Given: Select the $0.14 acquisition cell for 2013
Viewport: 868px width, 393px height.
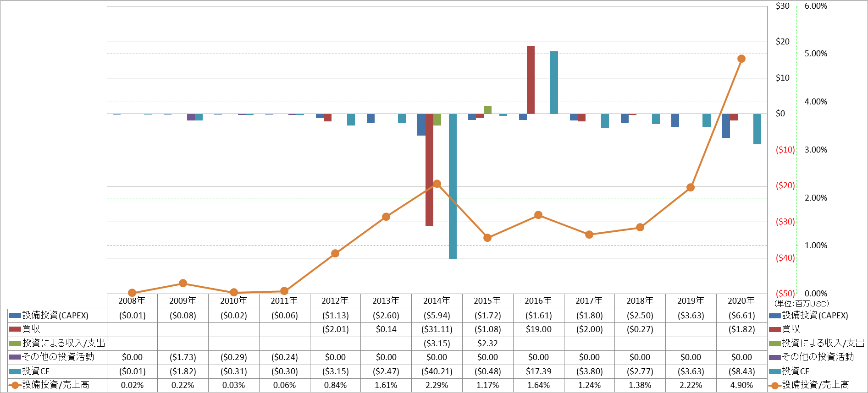Looking at the screenshot, I should [x=386, y=329].
